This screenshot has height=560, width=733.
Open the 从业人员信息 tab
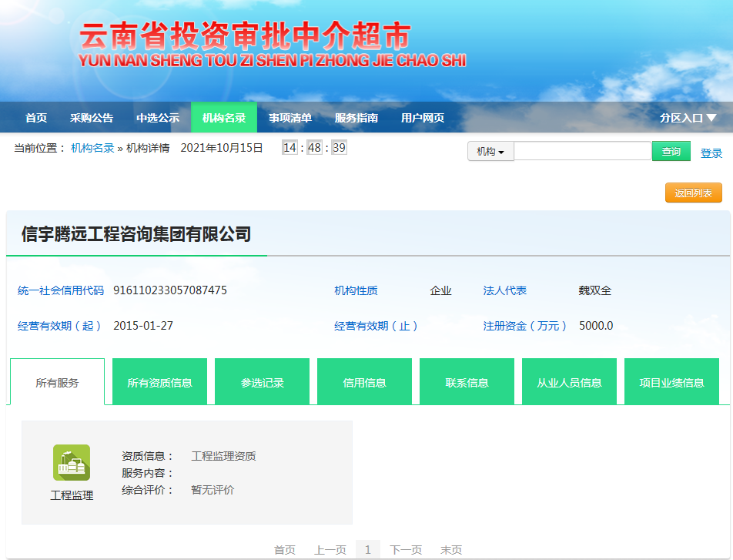569,381
